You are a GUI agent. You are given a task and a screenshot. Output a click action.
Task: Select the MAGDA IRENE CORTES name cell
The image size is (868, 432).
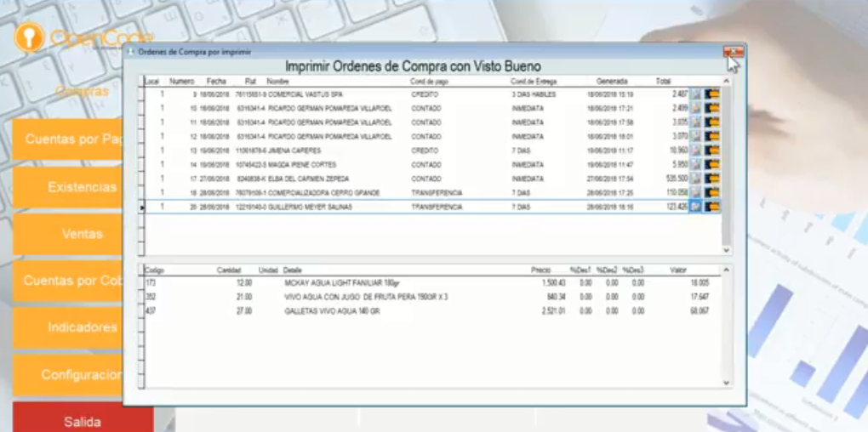pos(302,165)
